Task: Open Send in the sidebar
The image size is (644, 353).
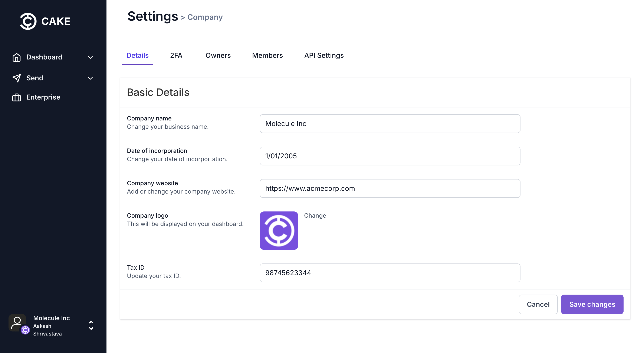Action: coord(53,78)
